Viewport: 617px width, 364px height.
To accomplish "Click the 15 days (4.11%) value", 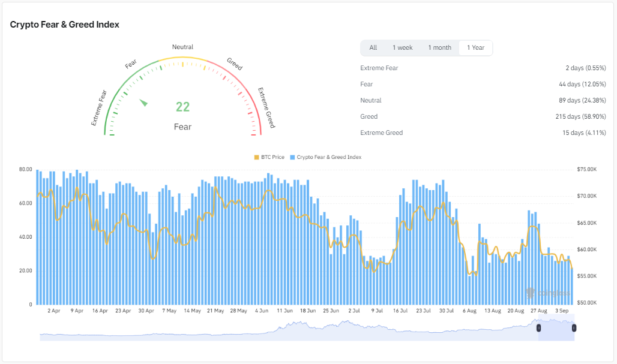I will pyautogui.click(x=584, y=133).
